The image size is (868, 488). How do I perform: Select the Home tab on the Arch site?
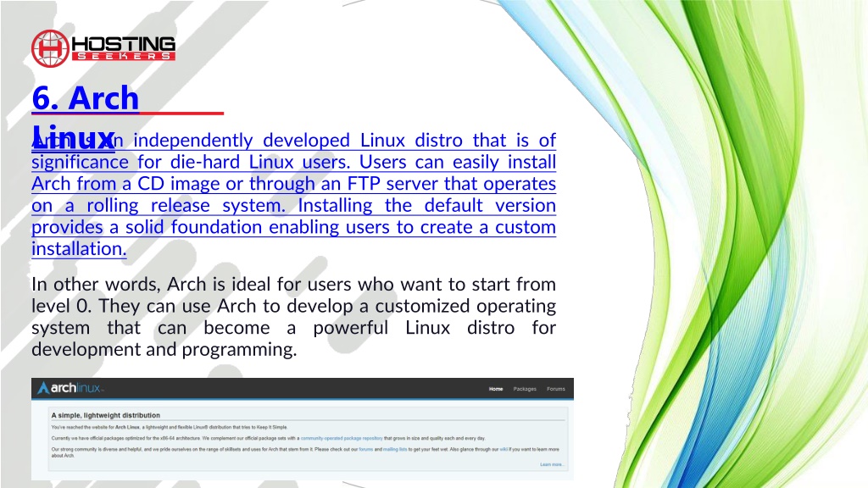point(495,389)
